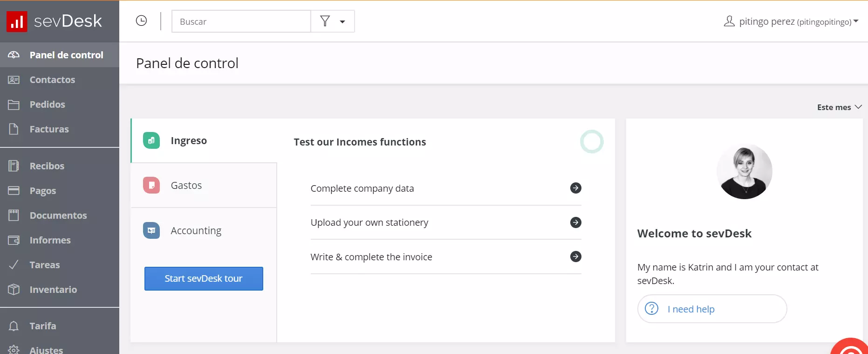Image resolution: width=868 pixels, height=354 pixels.
Task: Click the Contactos card icon
Action: 14,80
